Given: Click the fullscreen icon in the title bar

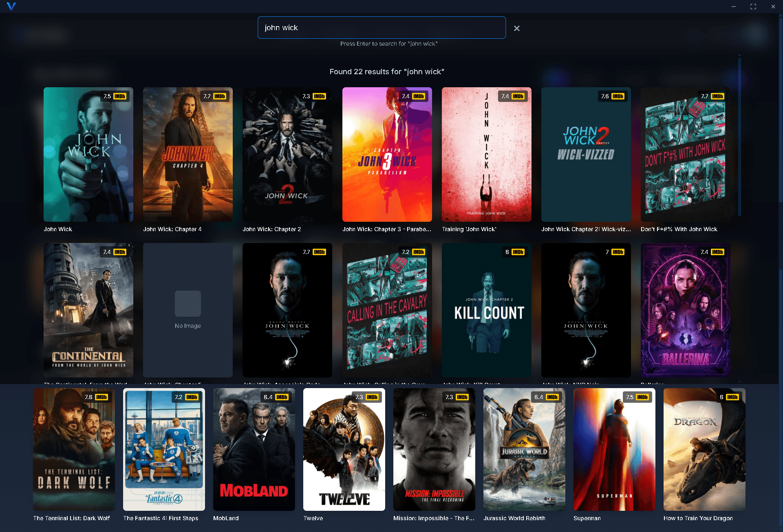Looking at the screenshot, I should [x=753, y=7].
